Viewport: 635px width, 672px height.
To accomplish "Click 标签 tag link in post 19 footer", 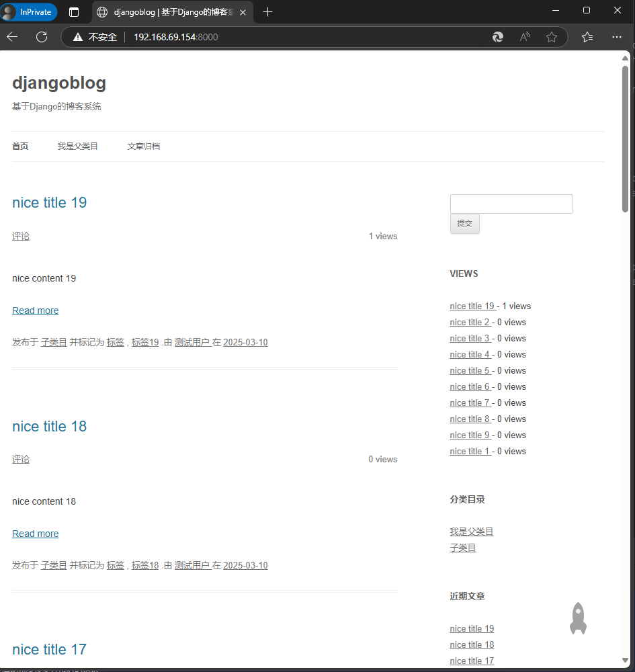I will click(x=116, y=343).
